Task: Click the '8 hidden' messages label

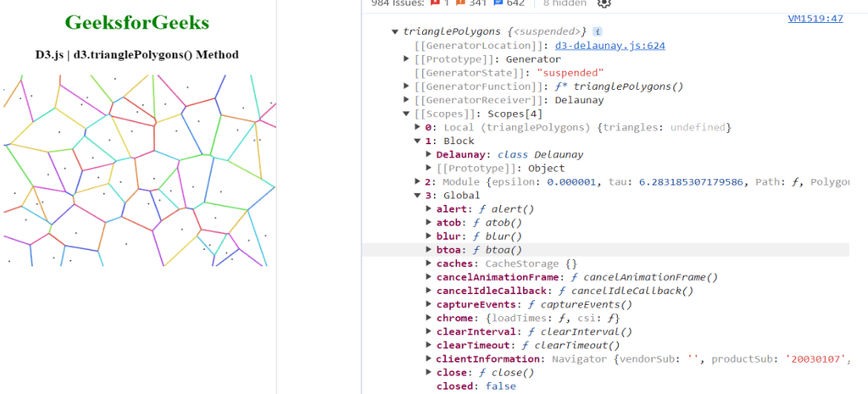Action: pyautogui.click(x=565, y=3)
